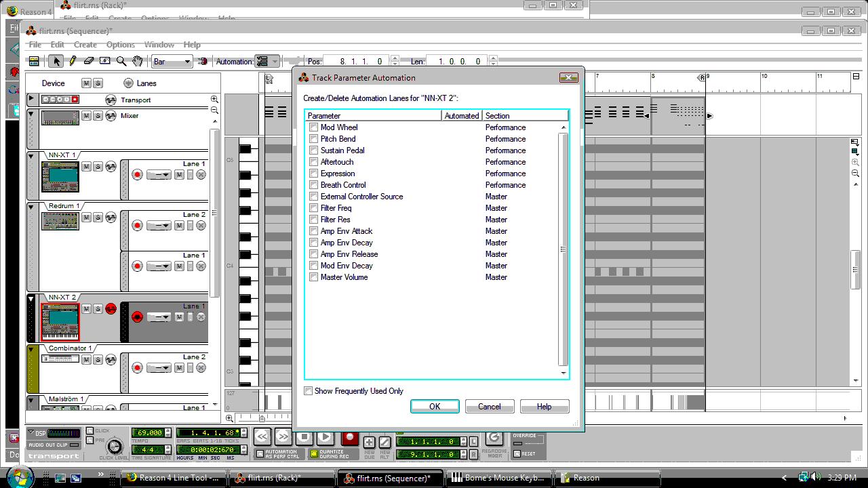This screenshot has width=868, height=488.
Task: Collapse the NN-XT 1 track triangle
Action: 31,156
